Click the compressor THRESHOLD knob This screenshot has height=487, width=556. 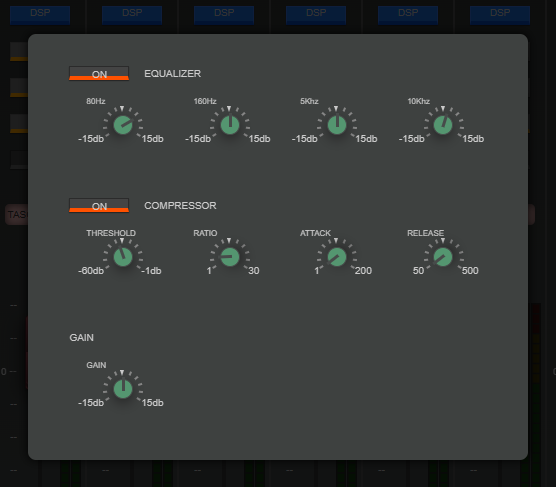(123, 257)
